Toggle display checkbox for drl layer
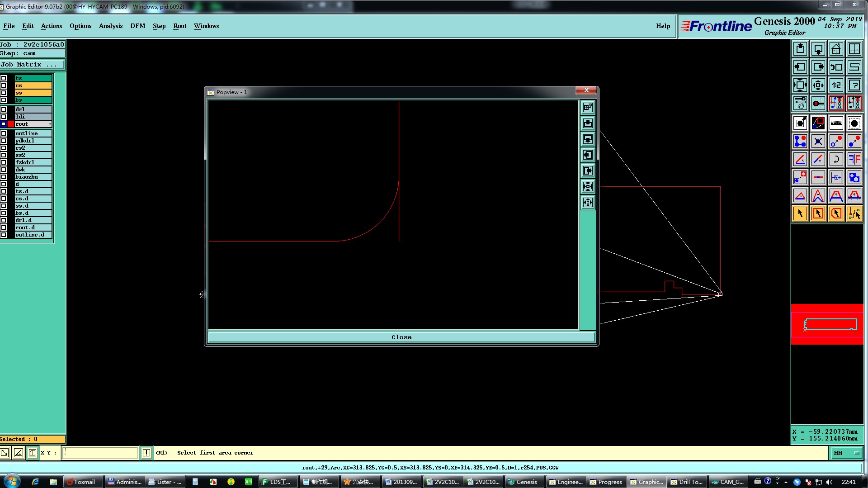 tap(4, 109)
